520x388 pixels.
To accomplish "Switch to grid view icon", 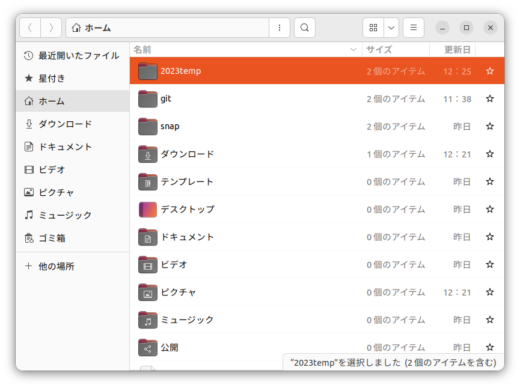I will coord(373,28).
